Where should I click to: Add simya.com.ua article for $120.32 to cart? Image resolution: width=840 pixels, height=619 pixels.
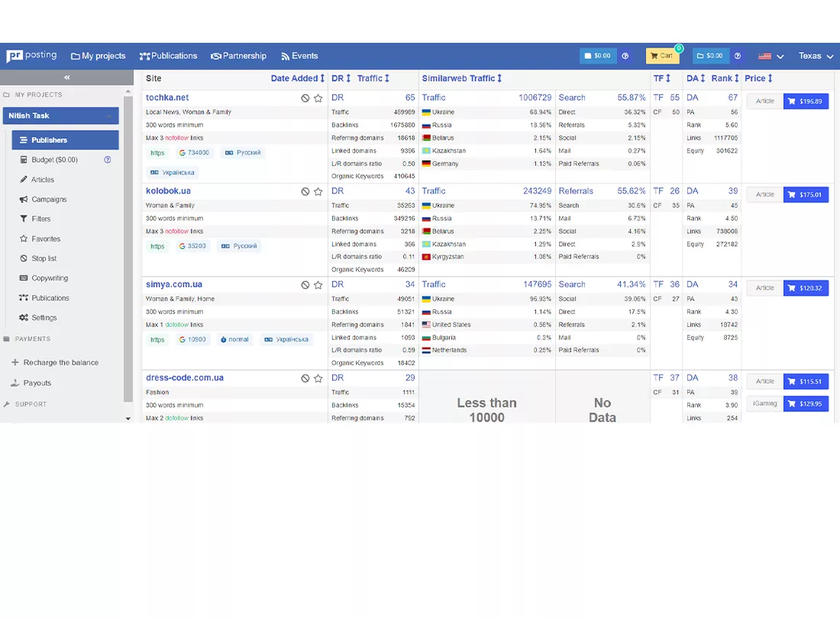point(806,288)
